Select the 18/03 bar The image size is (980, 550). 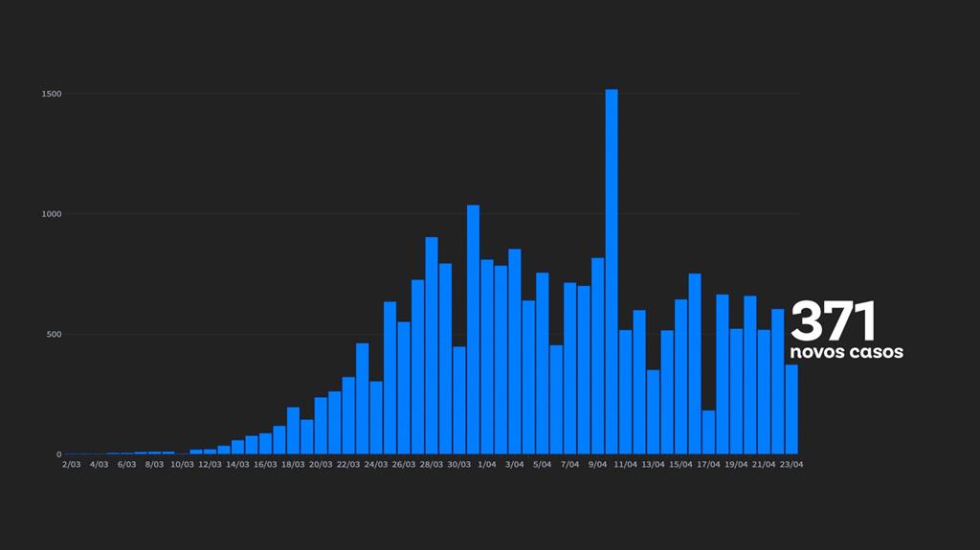click(293, 430)
